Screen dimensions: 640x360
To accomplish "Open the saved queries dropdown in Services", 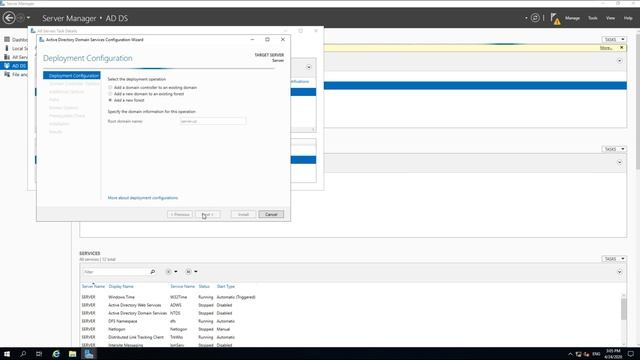I will click(191, 272).
